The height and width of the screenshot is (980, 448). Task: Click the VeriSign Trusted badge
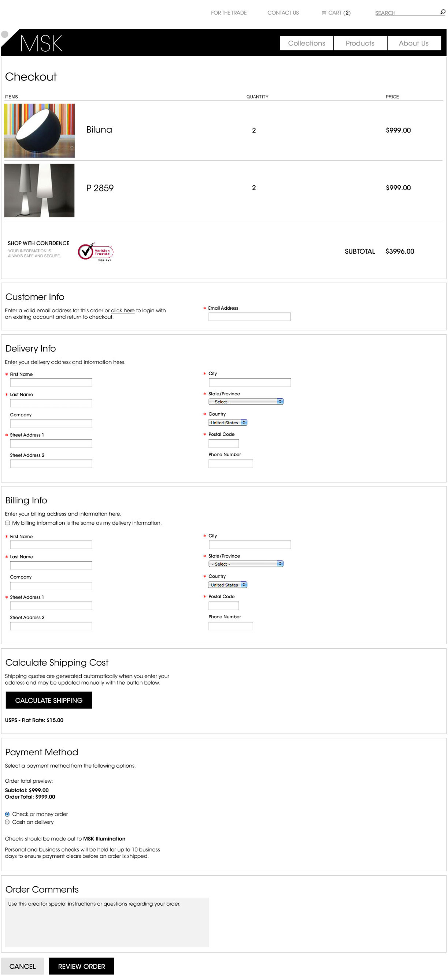tap(96, 251)
